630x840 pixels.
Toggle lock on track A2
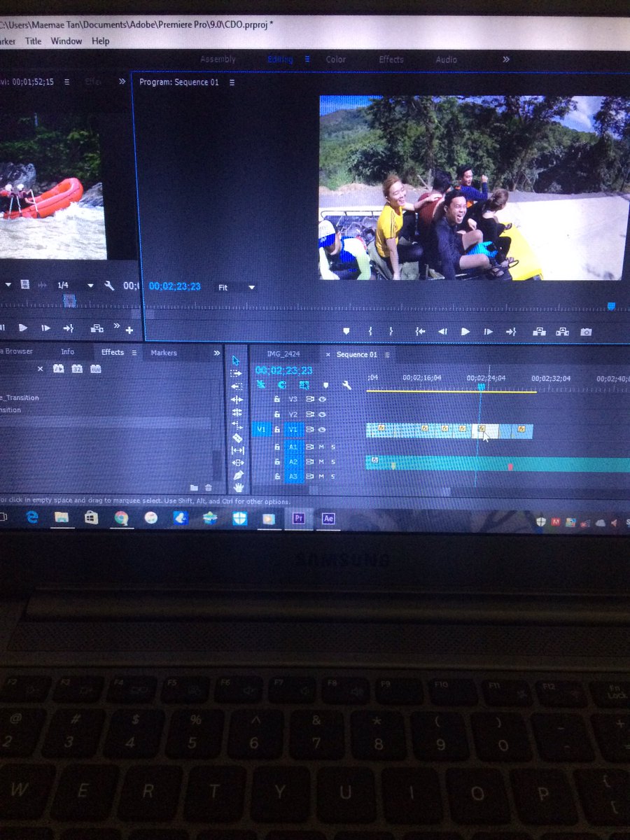277,462
